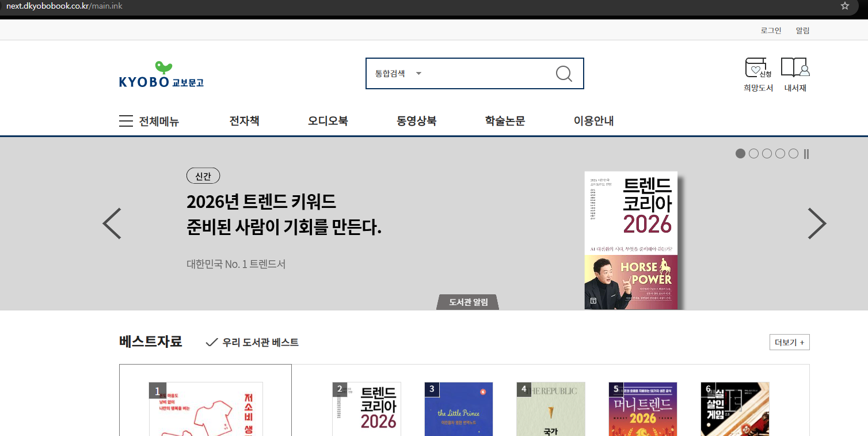Open the rank 1 저소비 생활 book cover
Screen dimensions: 868x436
pos(205,409)
